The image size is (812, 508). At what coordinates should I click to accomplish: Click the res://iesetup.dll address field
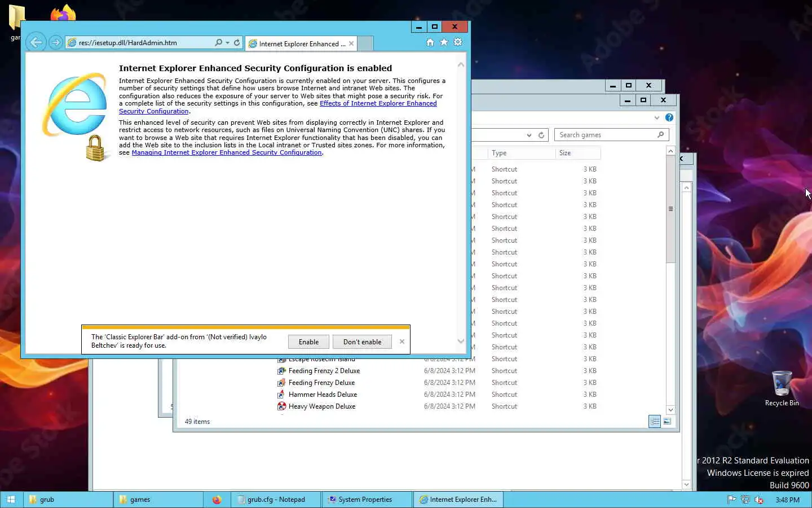pos(139,43)
